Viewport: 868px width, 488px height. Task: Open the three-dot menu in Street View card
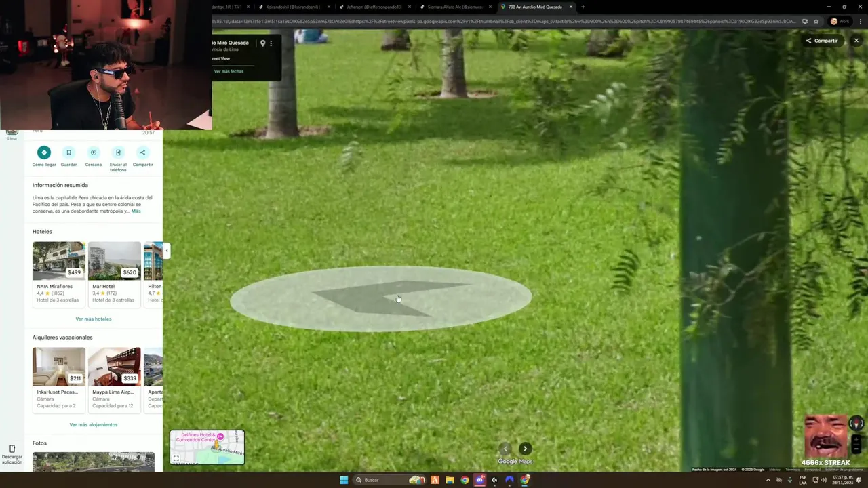click(x=271, y=43)
